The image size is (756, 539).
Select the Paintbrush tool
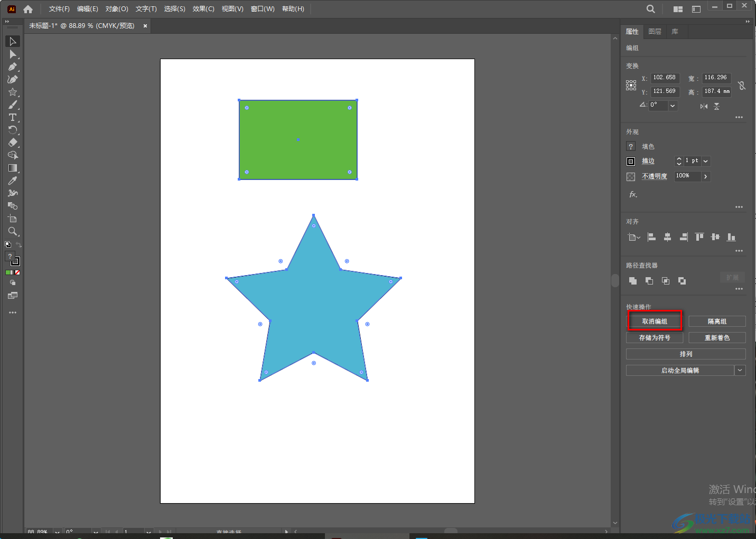click(x=13, y=105)
